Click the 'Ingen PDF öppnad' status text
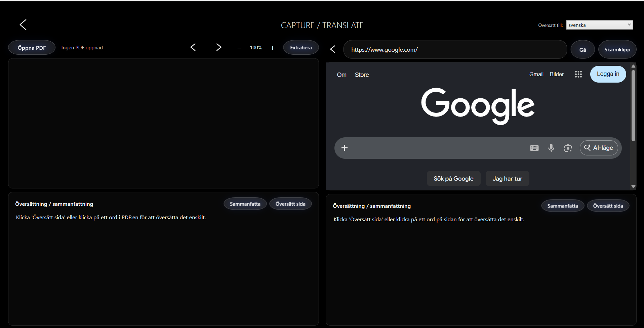 pos(82,48)
